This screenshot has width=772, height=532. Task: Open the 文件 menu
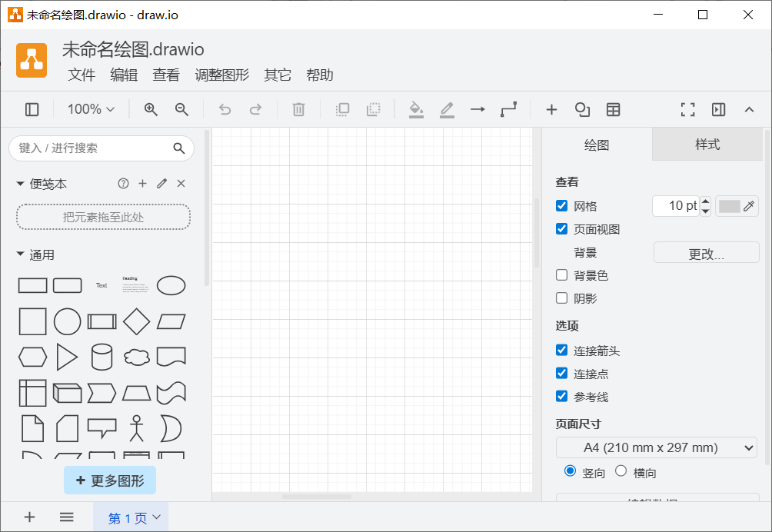(x=82, y=75)
